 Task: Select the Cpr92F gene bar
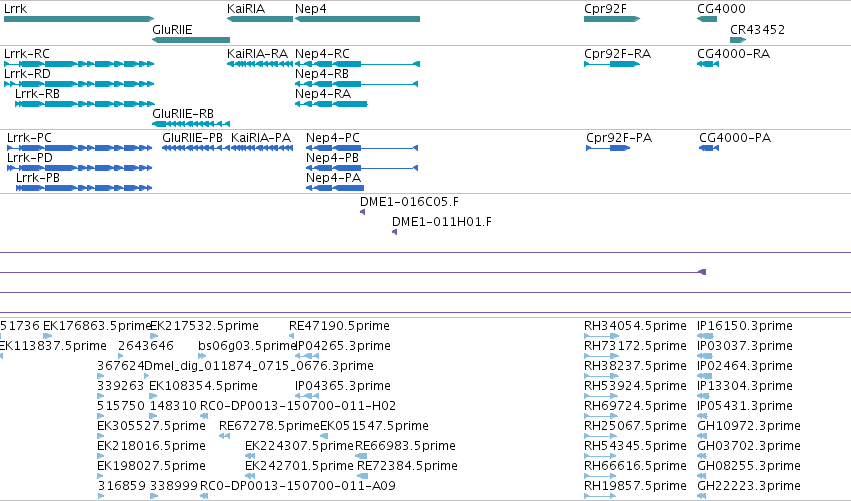612,19
